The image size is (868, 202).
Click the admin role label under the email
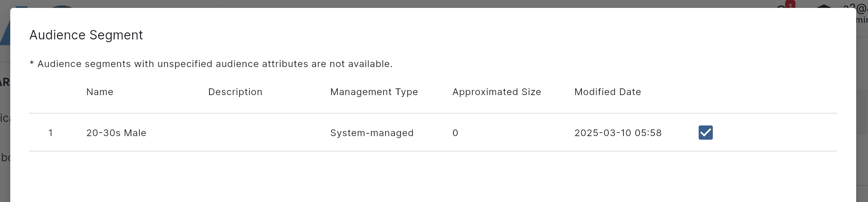coord(862,20)
